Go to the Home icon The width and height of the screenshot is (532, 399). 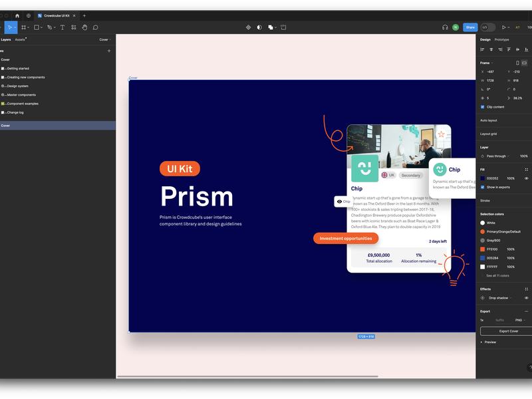coord(17,15)
